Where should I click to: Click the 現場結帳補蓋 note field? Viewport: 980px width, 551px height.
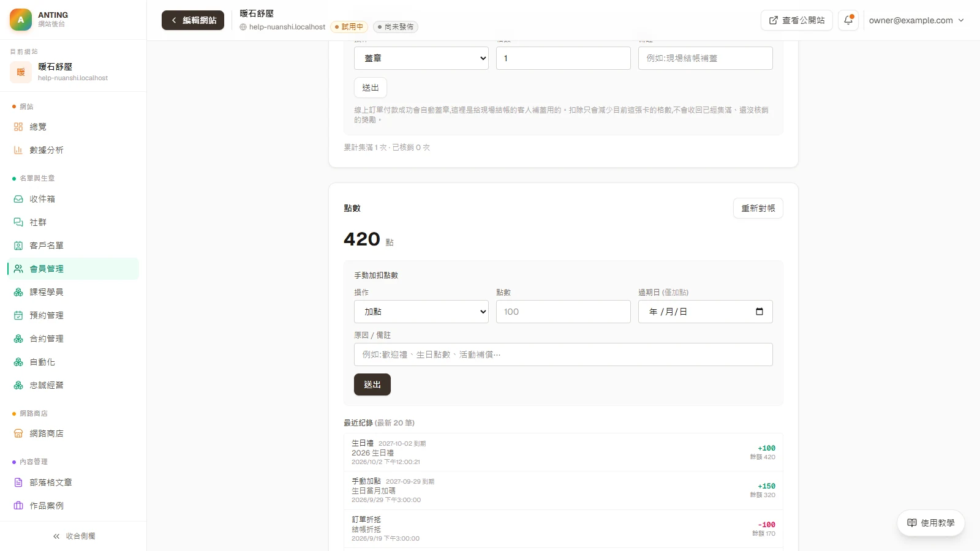[x=706, y=58]
